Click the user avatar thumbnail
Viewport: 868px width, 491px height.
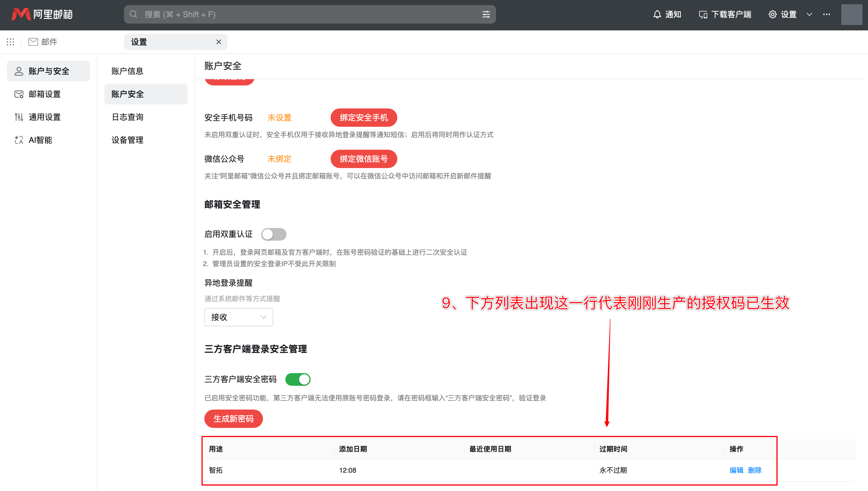851,14
